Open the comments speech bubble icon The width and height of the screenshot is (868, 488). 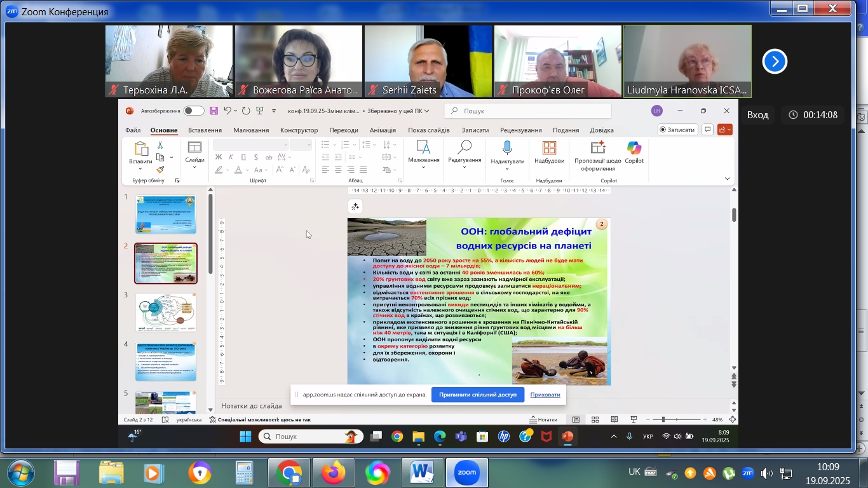pyautogui.click(x=707, y=130)
